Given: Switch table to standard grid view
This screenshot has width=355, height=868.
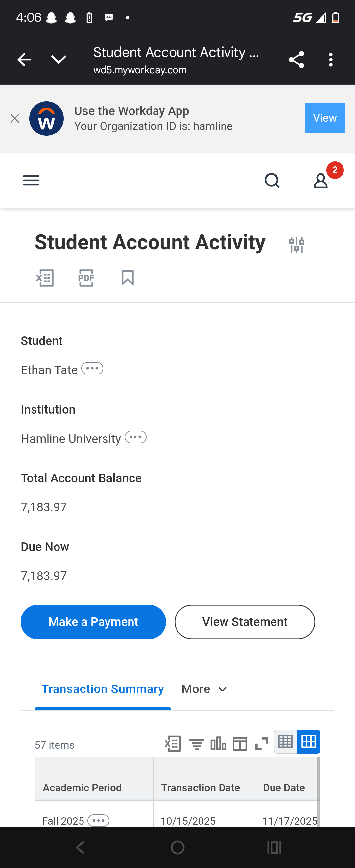Looking at the screenshot, I should pos(309,742).
